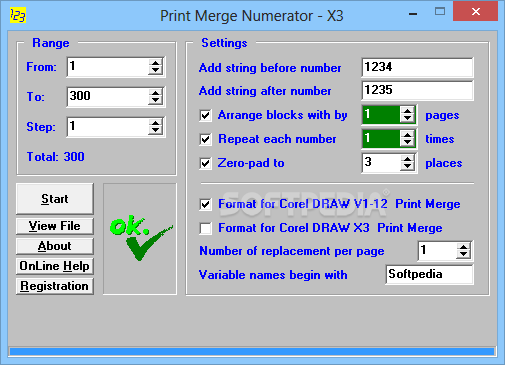Image resolution: width=505 pixels, height=365 pixels.
Task: Decrease Repeat each number times down arrow
Action: pos(407,143)
